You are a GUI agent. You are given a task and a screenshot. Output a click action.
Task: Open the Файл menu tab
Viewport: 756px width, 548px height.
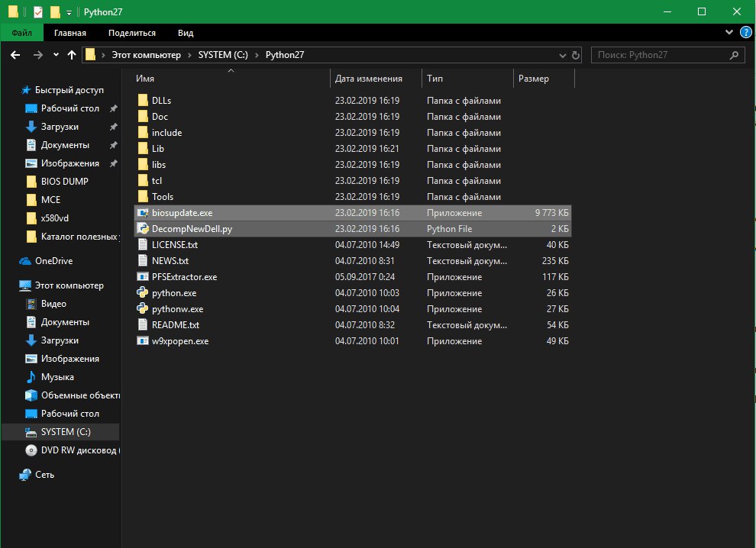21,33
